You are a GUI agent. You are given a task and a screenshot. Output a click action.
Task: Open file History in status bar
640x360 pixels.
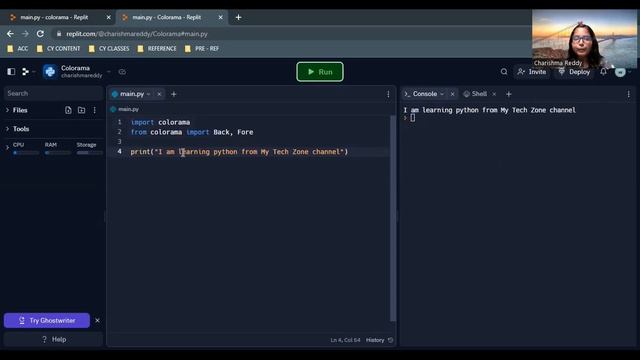click(379, 340)
